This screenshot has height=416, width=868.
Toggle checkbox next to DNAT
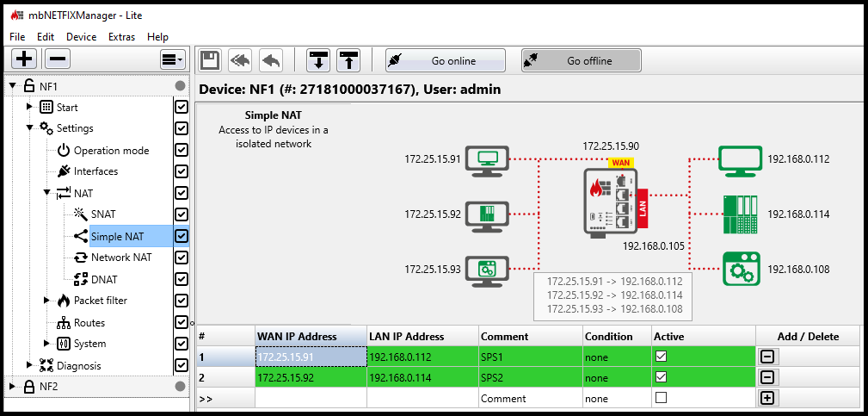182,279
